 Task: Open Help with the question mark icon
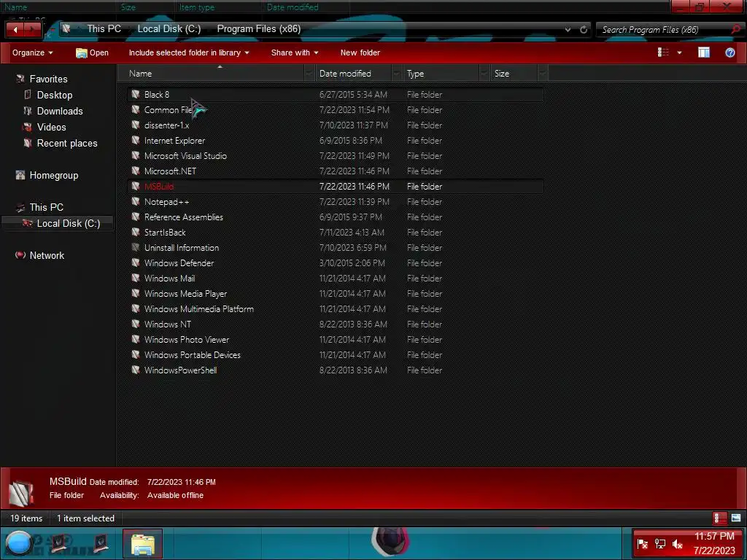coord(729,52)
